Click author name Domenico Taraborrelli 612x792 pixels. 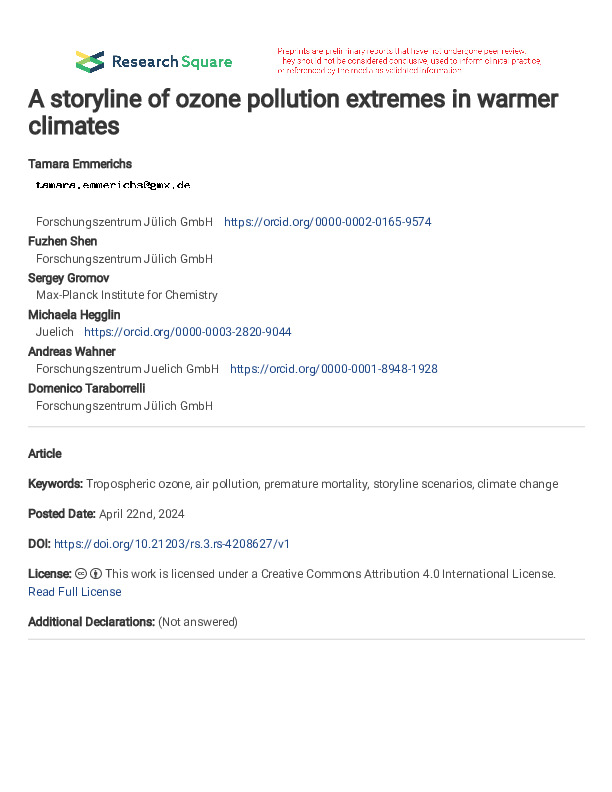tap(87, 388)
